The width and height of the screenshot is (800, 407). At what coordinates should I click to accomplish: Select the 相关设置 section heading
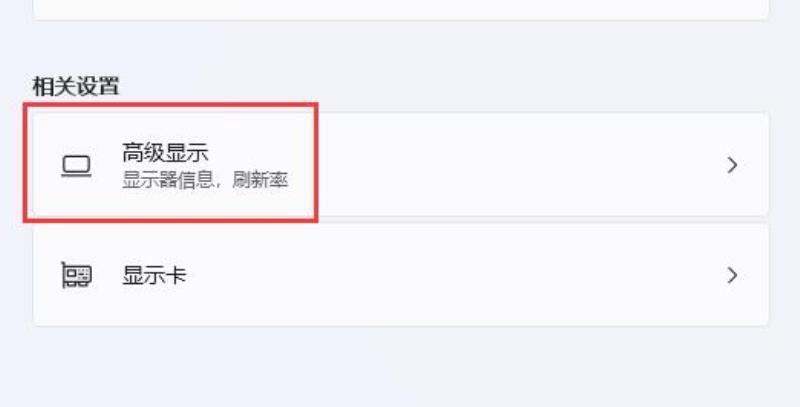pos(76,86)
